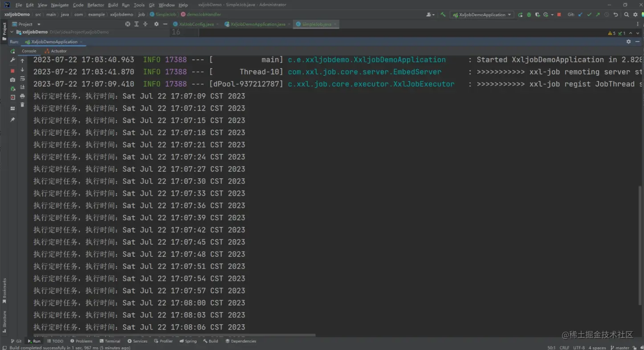Open Run panel settings gear
Image resolution: width=644 pixels, height=350 pixels.
(628, 41)
